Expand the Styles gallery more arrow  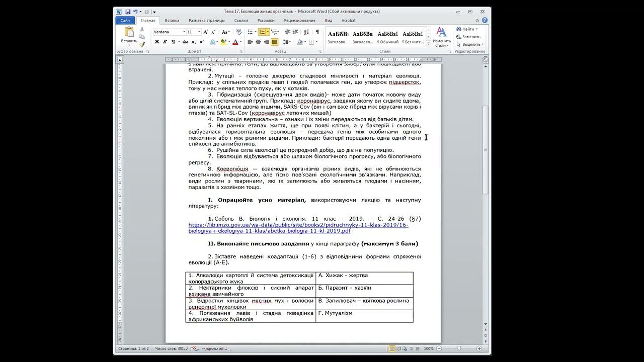click(429, 44)
